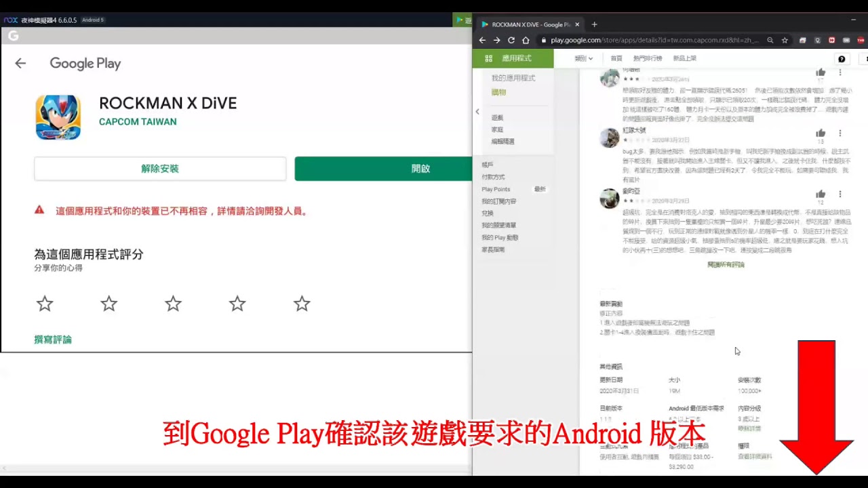Image resolution: width=868 pixels, height=488 pixels.
Task: Open more options for the first review
Action: coord(840,73)
